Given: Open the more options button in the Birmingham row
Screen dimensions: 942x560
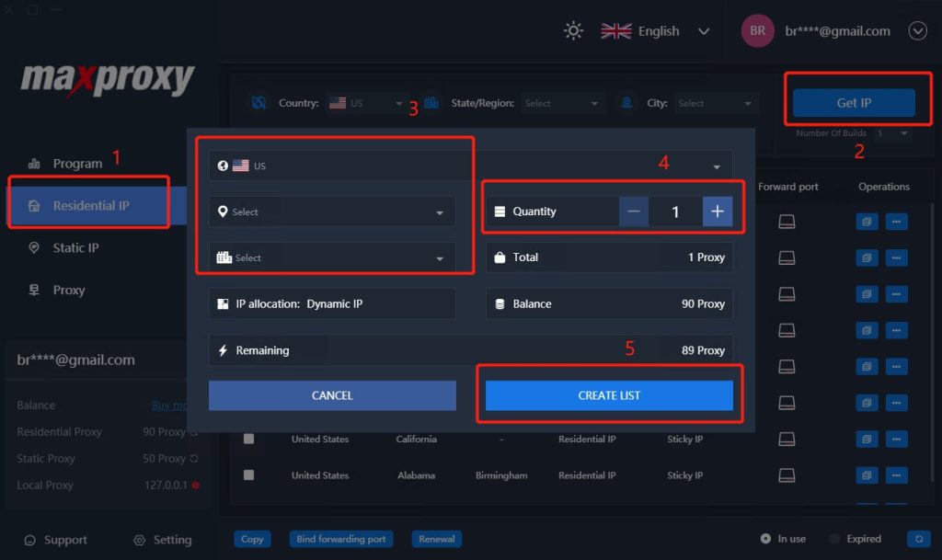Looking at the screenshot, I should pyautogui.click(x=896, y=475).
